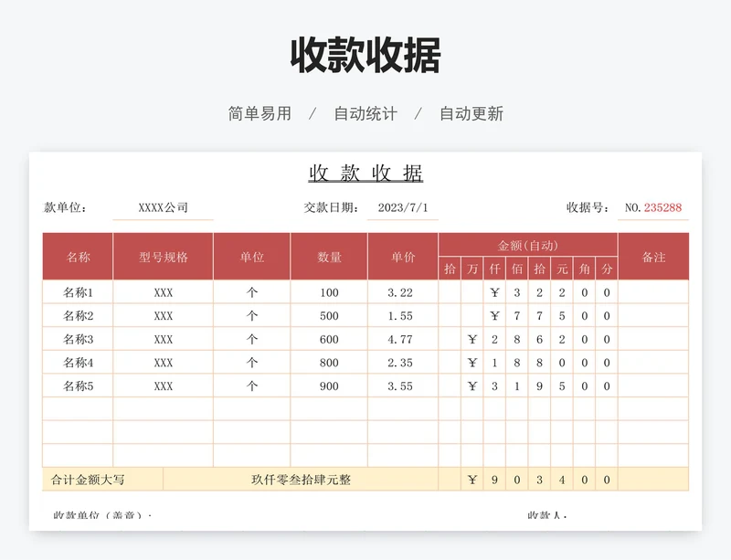Click the 佰 sub-header
Screen dimensions: 731x560
pyautogui.click(x=517, y=269)
